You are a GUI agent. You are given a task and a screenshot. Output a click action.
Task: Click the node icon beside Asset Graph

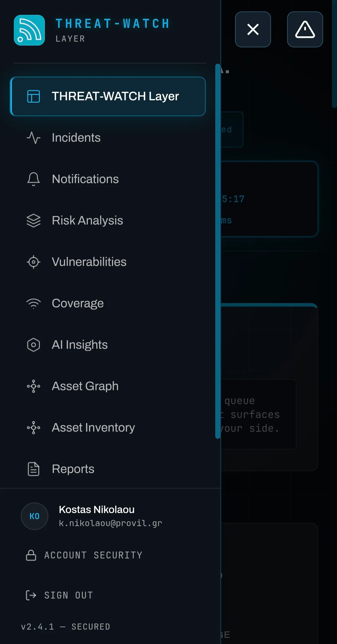(33, 386)
